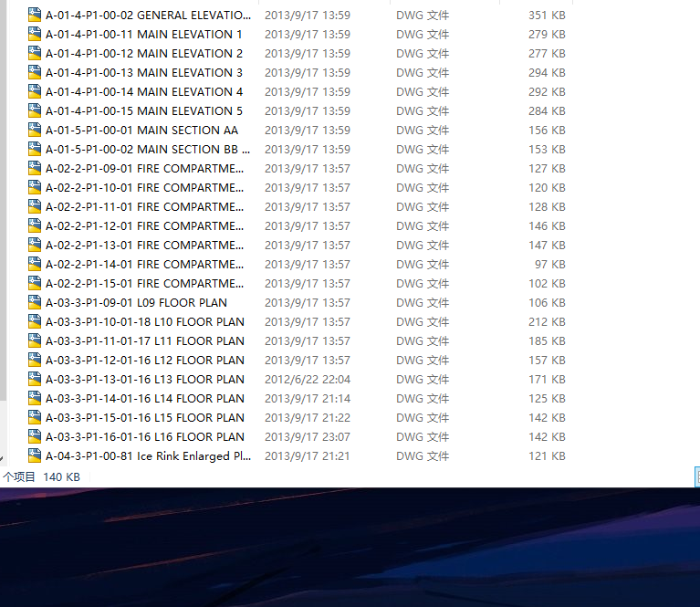This screenshot has width=700, height=607.
Task: Click DWG icon beside L10 FLOOR PLAN
Action: point(35,322)
